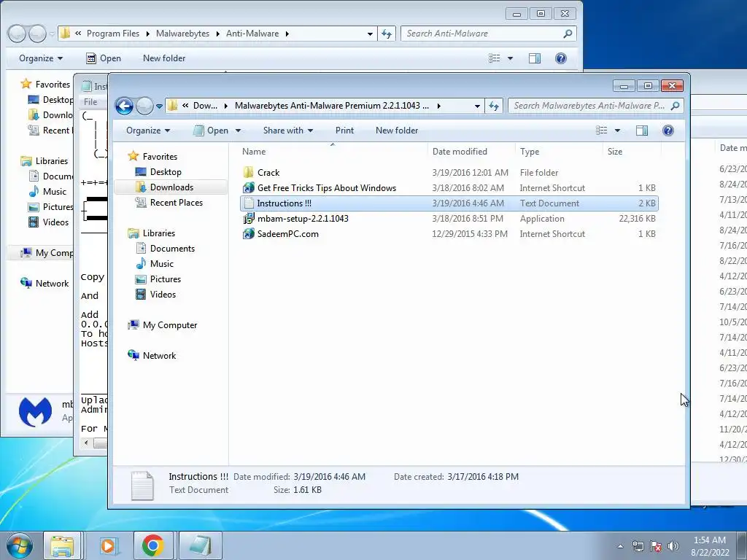
Task: Switch to Notepad on the taskbar
Action: tap(201, 545)
